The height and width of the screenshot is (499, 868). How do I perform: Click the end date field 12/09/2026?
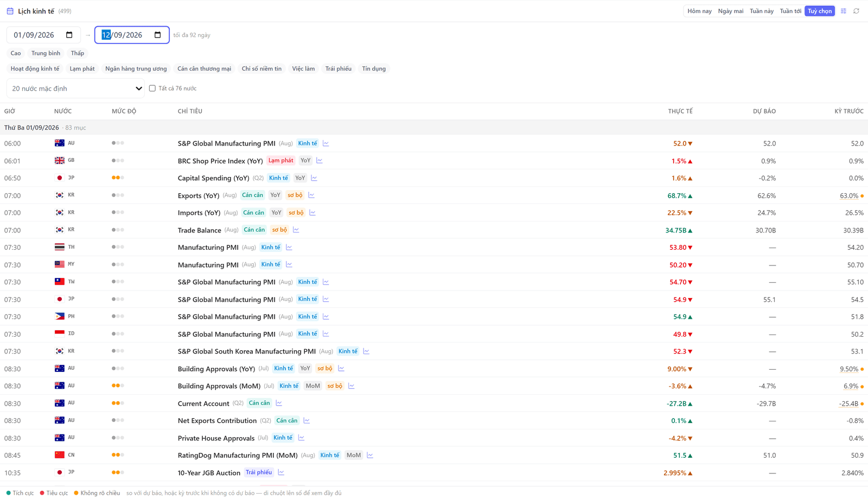(x=132, y=35)
